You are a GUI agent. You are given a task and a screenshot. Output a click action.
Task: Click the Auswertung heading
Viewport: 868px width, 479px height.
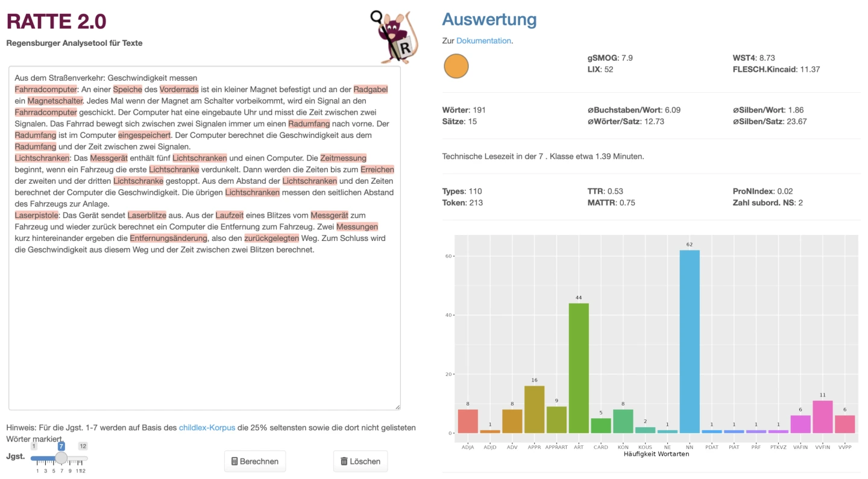click(489, 19)
